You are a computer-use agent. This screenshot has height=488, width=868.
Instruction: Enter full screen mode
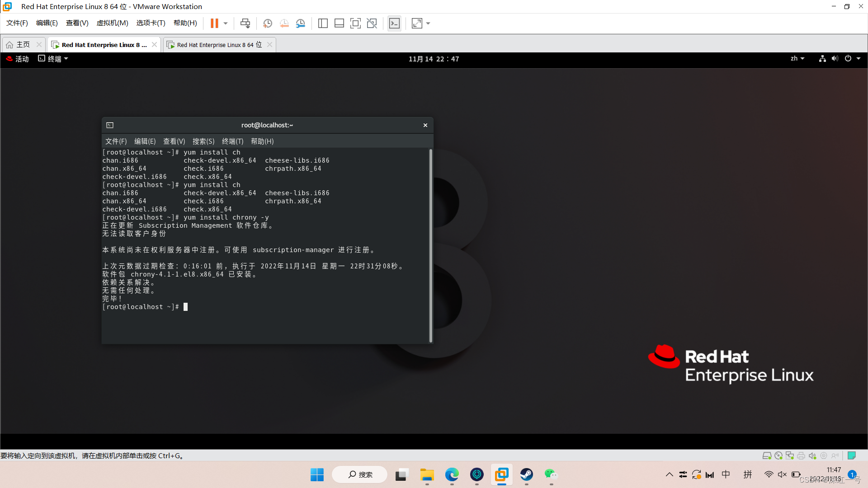click(355, 23)
